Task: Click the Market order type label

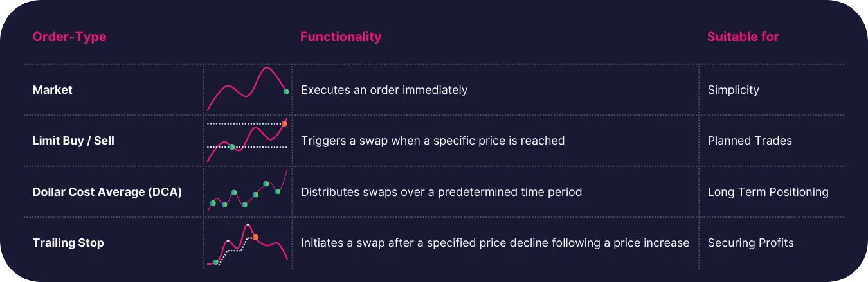Action: tap(53, 90)
